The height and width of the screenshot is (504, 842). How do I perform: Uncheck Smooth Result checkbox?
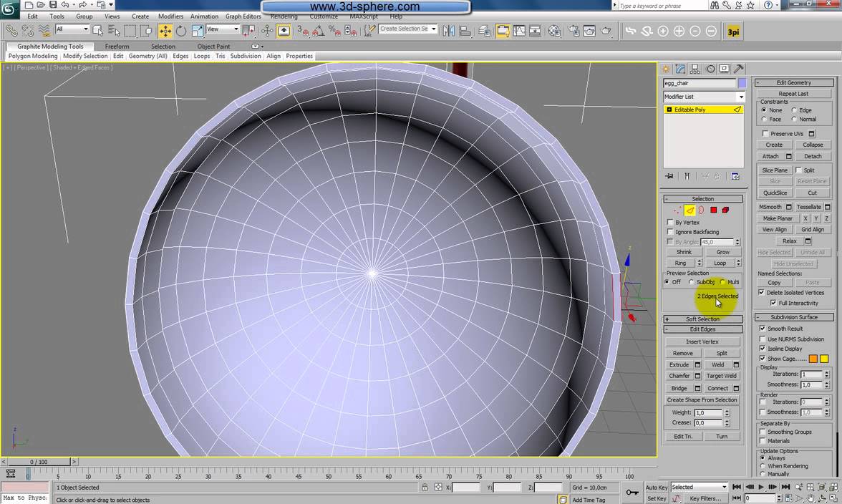click(763, 329)
